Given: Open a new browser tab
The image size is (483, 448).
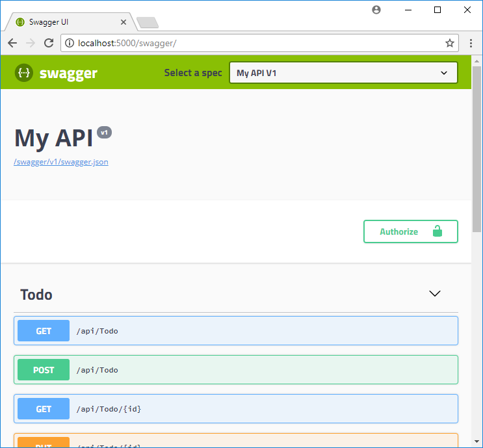Looking at the screenshot, I should coord(148,23).
